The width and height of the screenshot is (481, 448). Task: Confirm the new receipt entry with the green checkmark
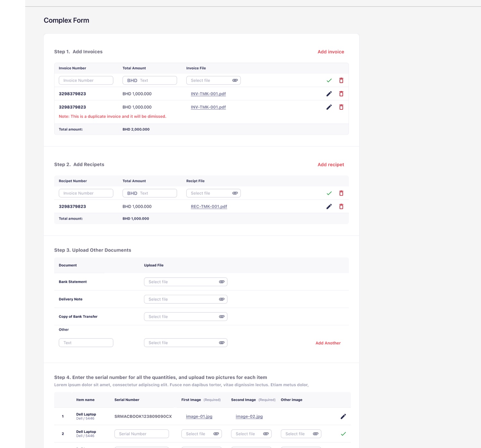tap(329, 193)
